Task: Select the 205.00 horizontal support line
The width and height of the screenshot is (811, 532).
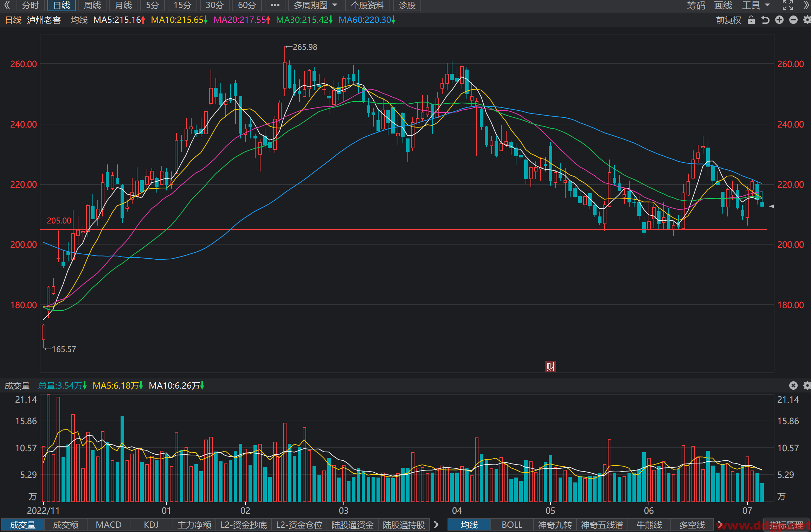Action: [403, 229]
